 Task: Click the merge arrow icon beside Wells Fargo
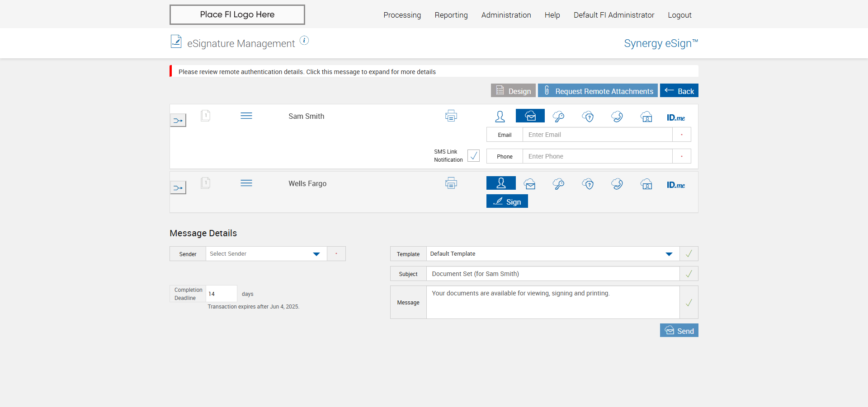pos(178,187)
